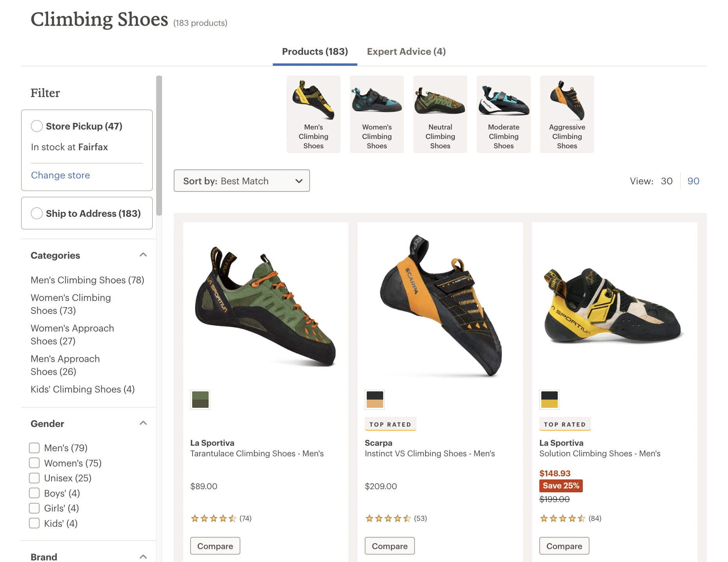Select the black-yellow Solution color swatch
This screenshot has height=562, width=728.
[x=550, y=400]
